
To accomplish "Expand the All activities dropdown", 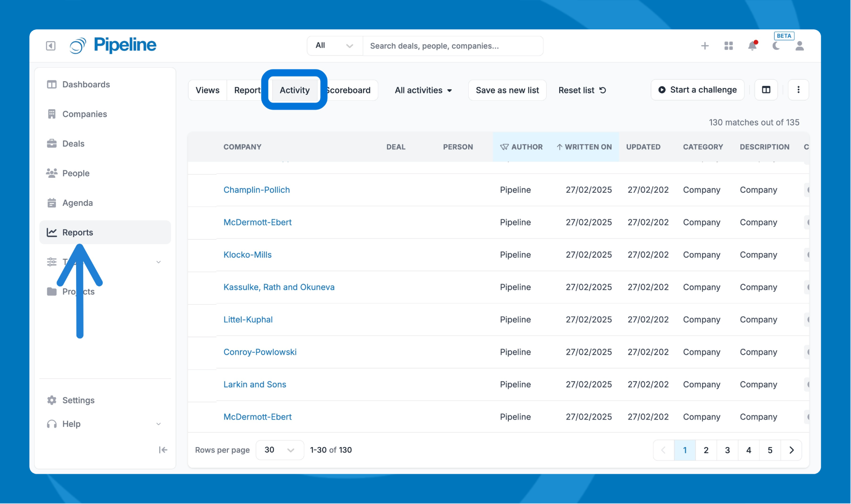I will pos(423,90).
